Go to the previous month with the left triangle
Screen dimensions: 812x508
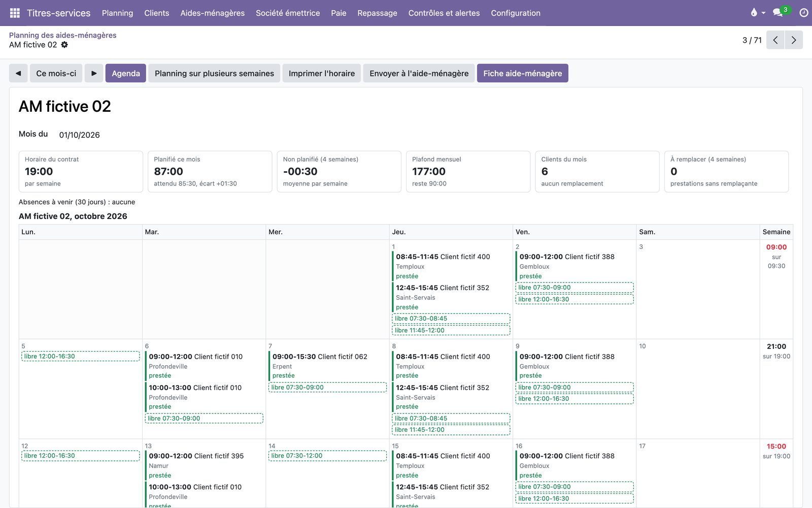pos(18,73)
